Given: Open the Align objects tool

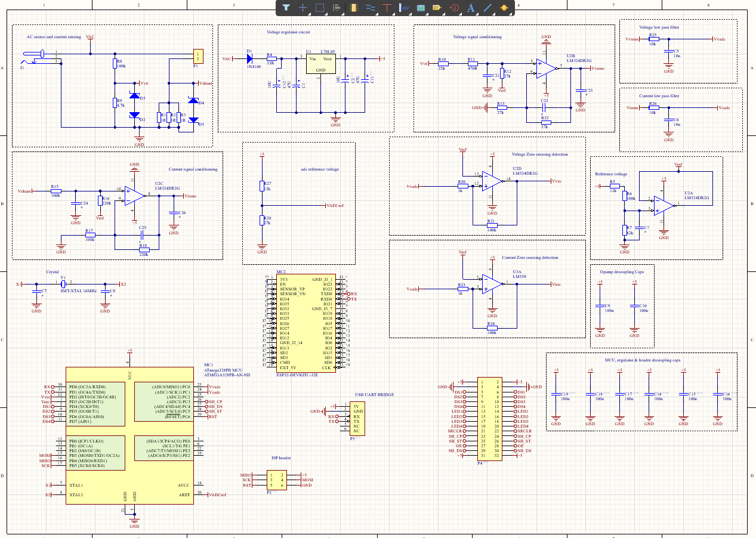Looking at the screenshot, I should (337, 8).
